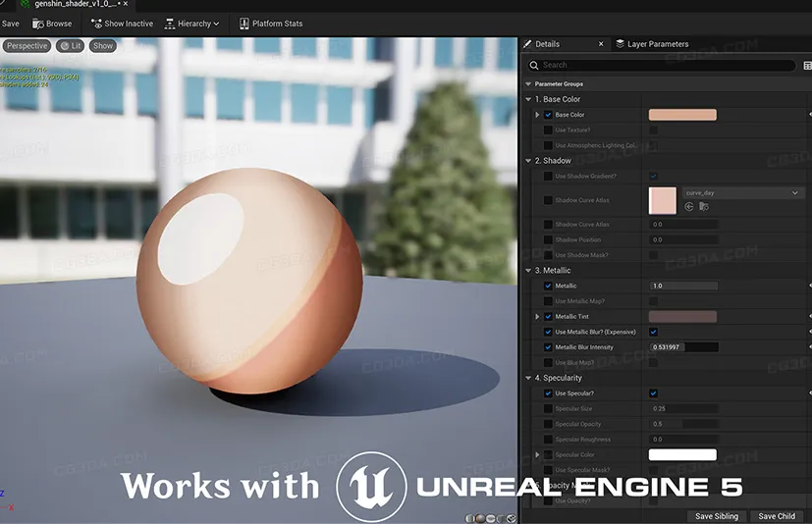Click the Shadow Curve Atlas texture thumbnail
Viewport: 812px width, 524px height.
point(663,201)
